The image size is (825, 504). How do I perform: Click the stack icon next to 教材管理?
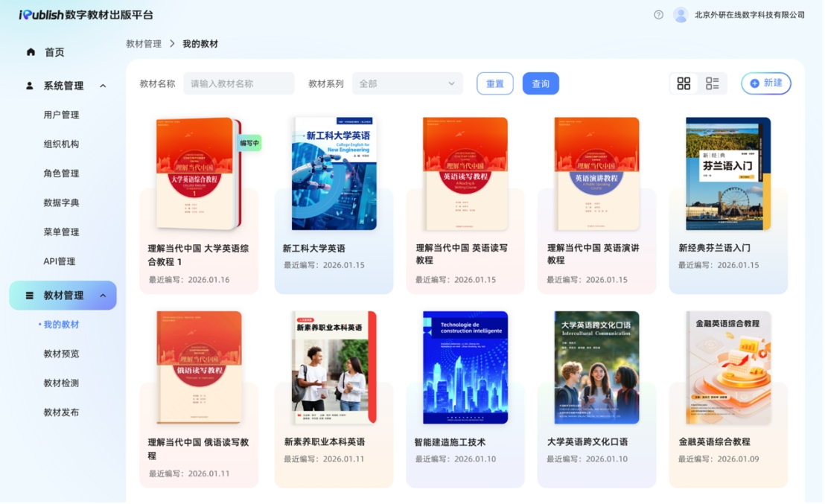pyautogui.click(x=30, y=296)
